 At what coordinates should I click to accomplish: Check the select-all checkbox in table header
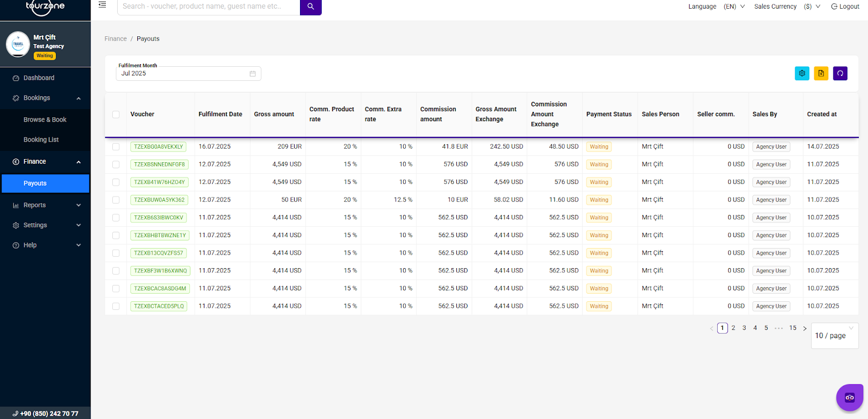116,115
